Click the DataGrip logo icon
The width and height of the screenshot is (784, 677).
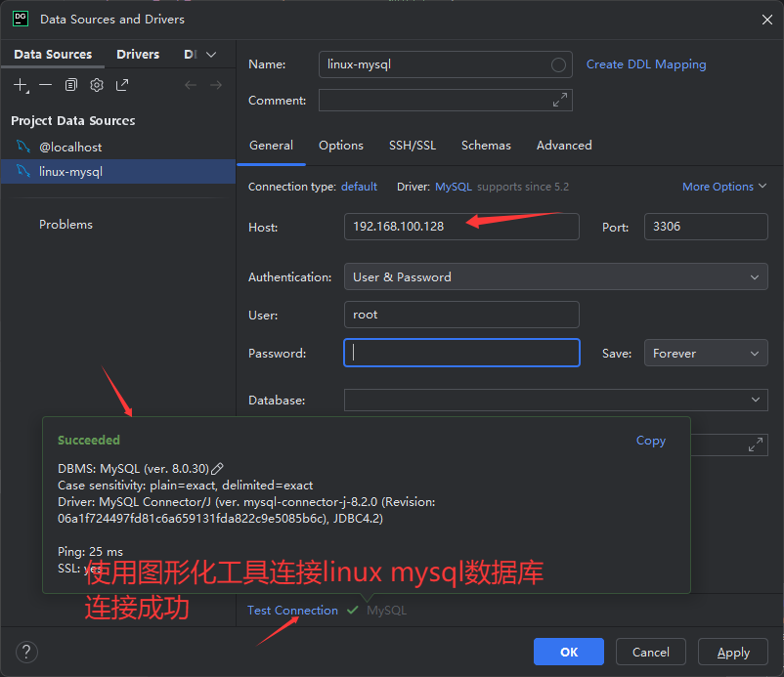click(x=21, y=19)
